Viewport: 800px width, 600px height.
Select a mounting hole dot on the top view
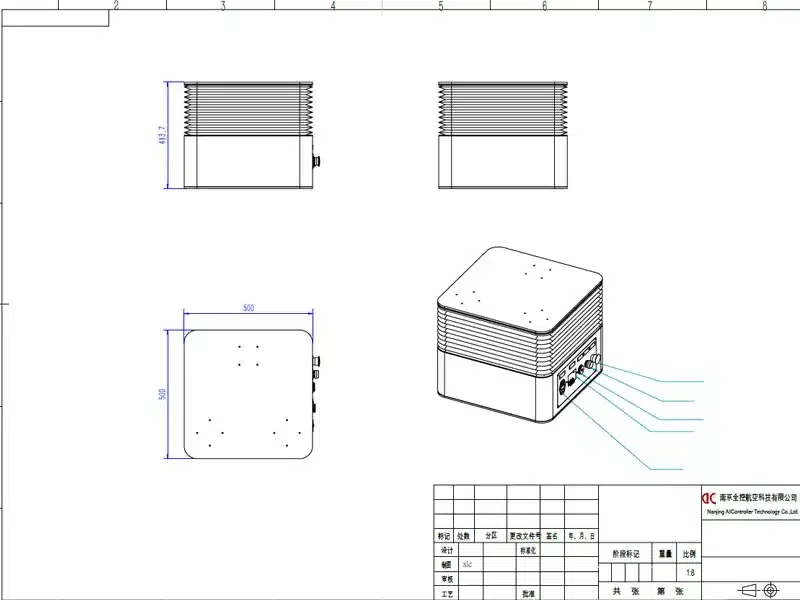point(238,345)
